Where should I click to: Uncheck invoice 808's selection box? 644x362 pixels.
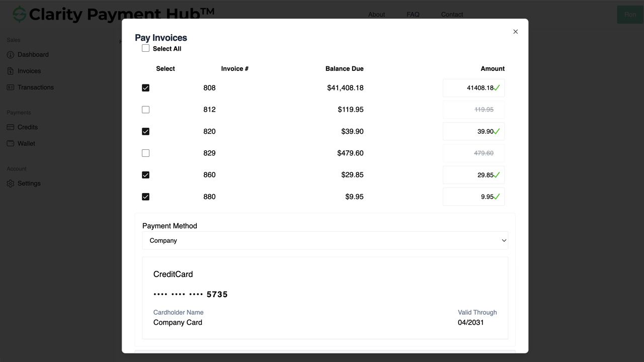click(x=145, y=87)
